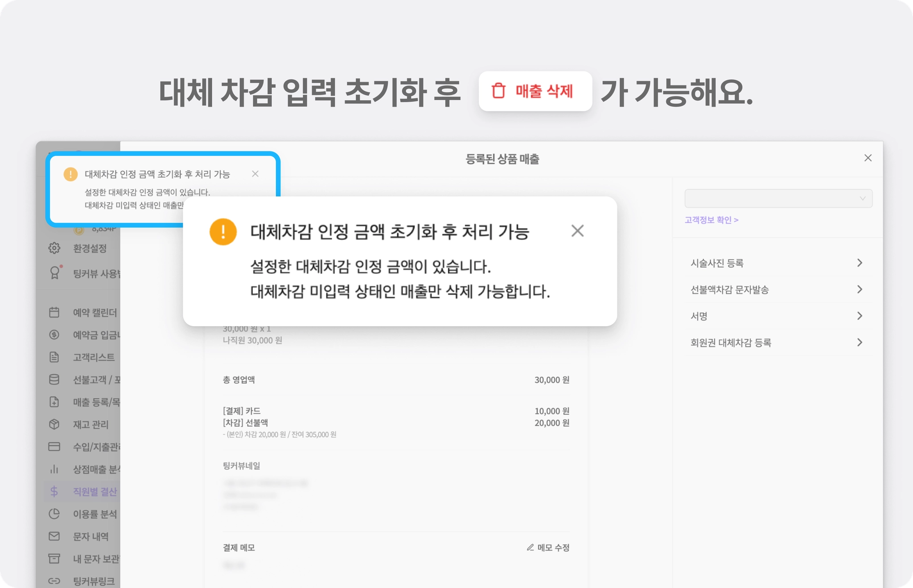Click the 환경설정 gear icon
Viewport: 913px width, 588px height.
54,248
